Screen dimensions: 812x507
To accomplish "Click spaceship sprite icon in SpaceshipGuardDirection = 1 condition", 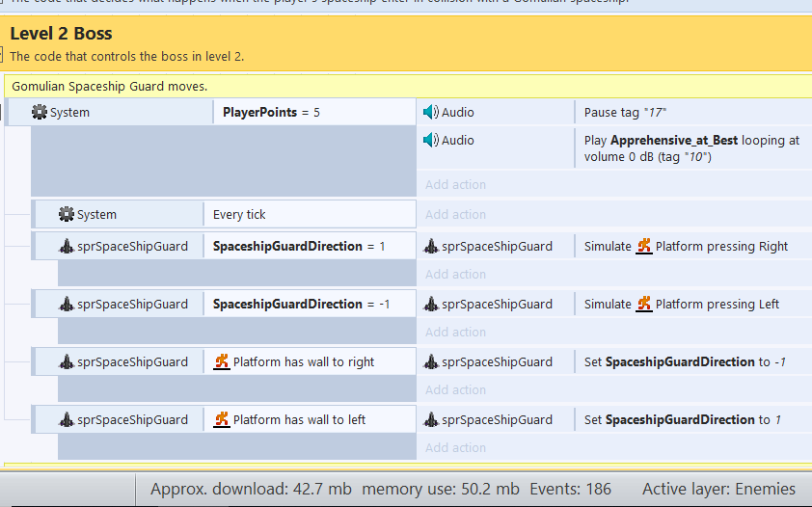I will 67,247.
